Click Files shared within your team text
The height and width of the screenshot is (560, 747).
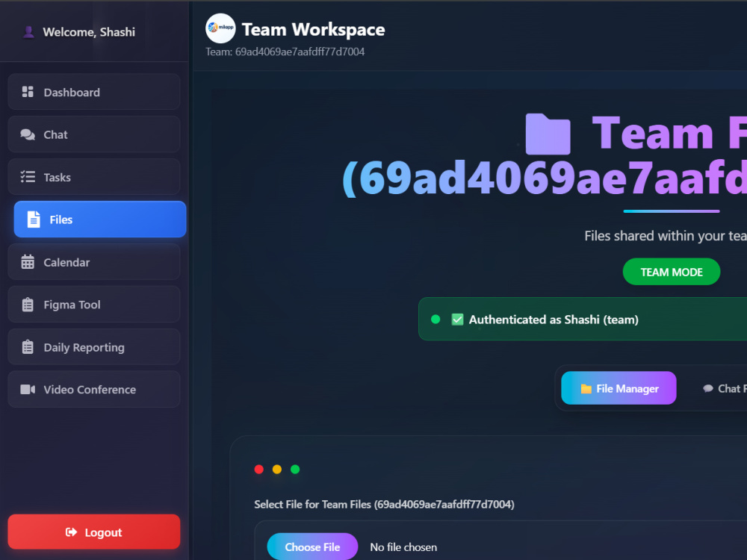tap(666, 236)
